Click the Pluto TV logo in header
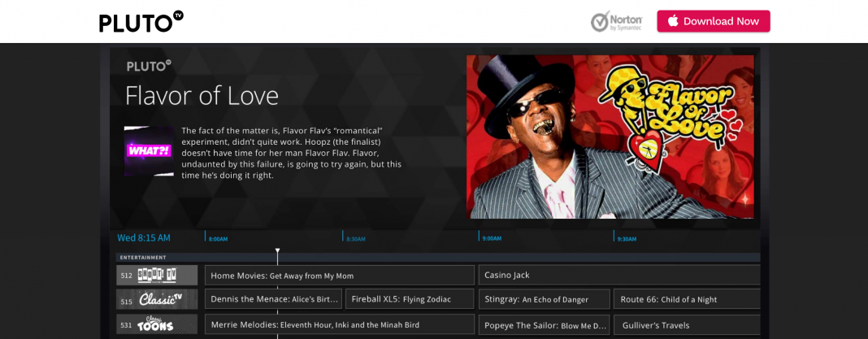 coord(141,22)
